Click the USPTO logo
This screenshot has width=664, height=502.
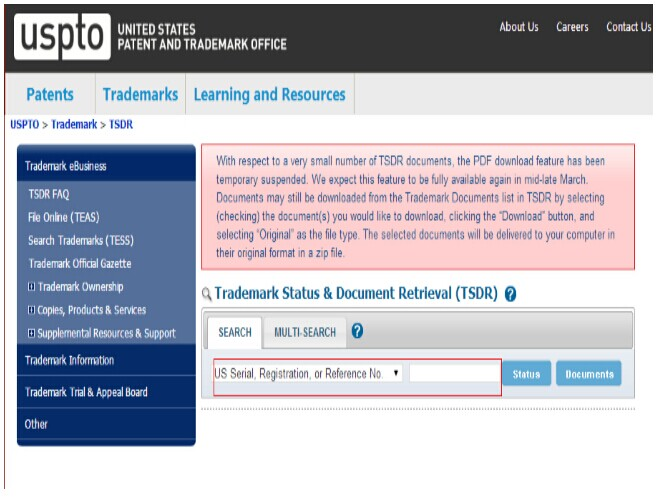coord(62,36)
